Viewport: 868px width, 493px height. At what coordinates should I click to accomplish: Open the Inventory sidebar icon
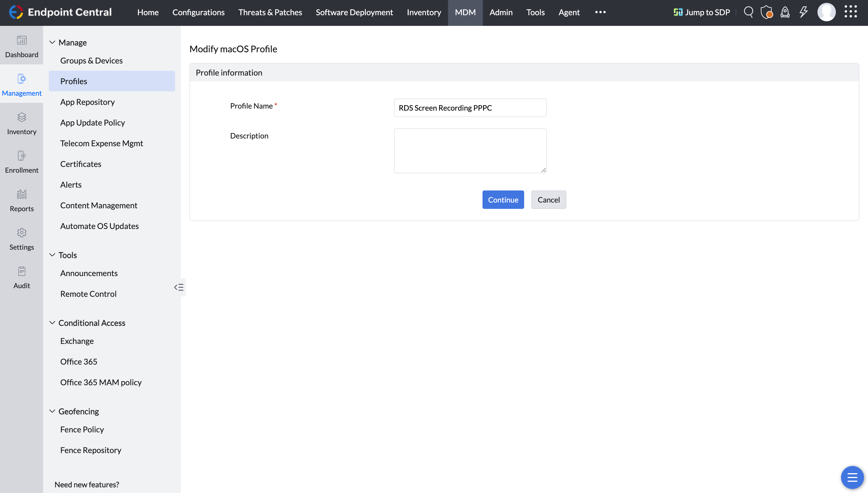coord(22,123)
